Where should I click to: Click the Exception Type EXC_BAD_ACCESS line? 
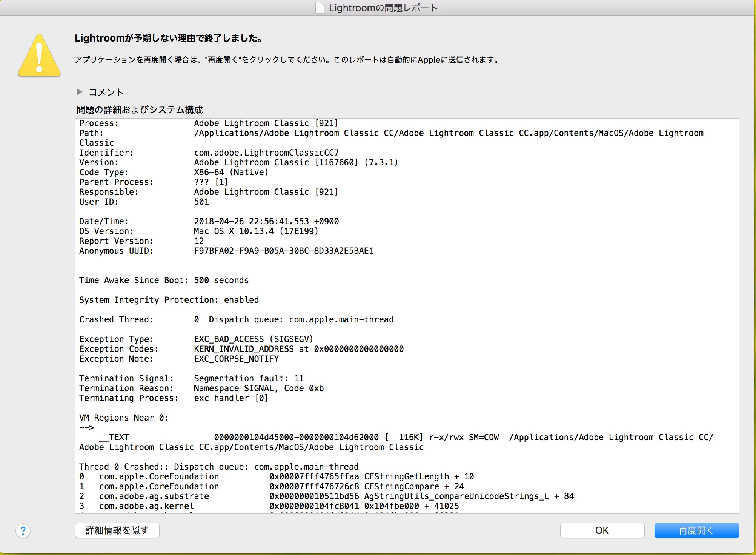(254, 339)
